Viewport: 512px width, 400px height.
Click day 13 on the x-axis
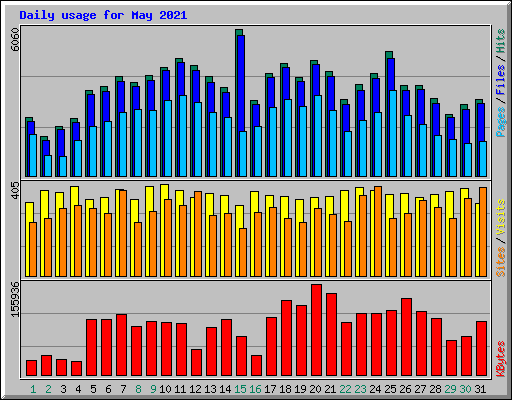pos(210,389)
